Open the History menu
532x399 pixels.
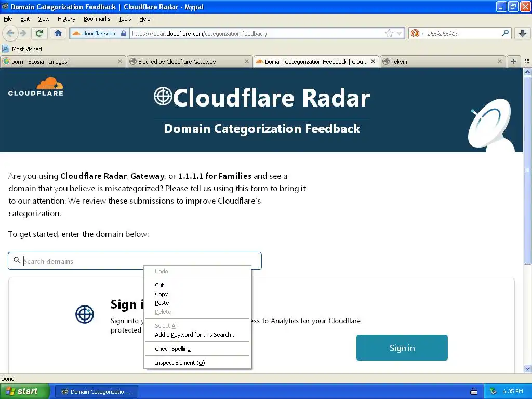(66, 19)
